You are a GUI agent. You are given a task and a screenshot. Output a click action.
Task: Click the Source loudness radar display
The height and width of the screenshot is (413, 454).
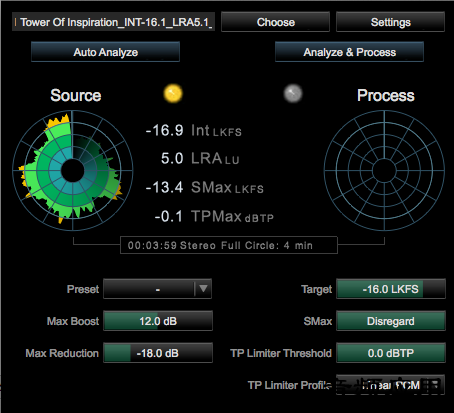pos(73,171)
